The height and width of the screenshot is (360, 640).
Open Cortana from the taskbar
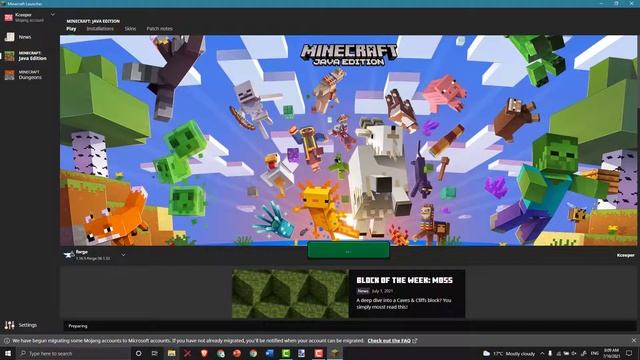[x=138, y=353]
